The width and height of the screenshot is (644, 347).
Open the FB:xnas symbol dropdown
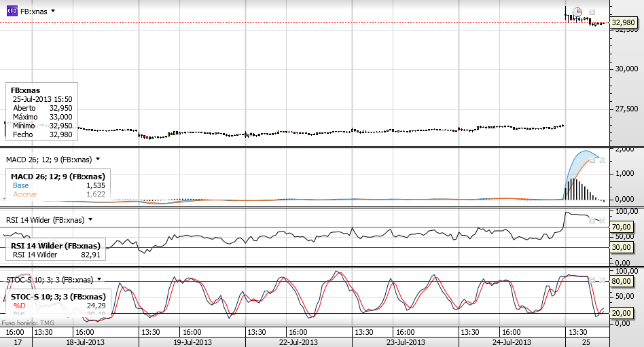point(53,12)
